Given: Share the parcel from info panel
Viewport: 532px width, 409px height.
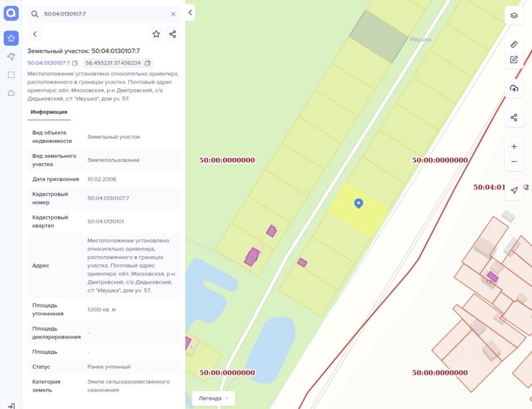Looking at the screenshot, I should tap(173, 34).
